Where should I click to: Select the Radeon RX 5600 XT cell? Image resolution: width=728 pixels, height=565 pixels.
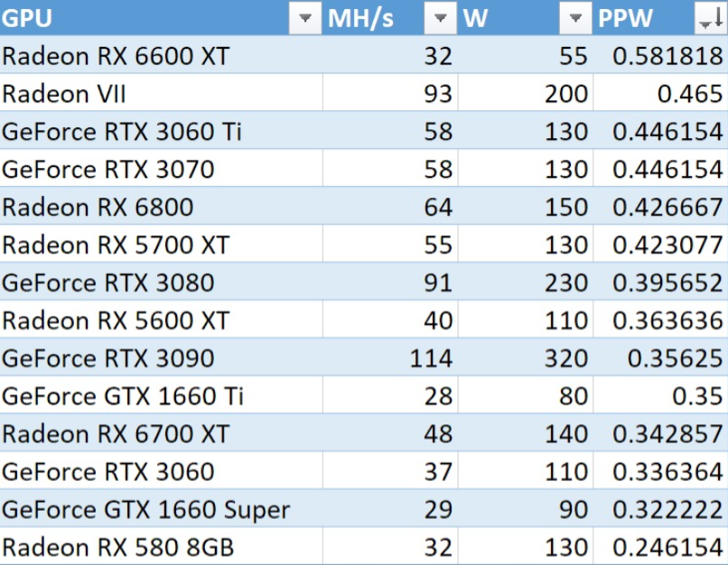161,320
